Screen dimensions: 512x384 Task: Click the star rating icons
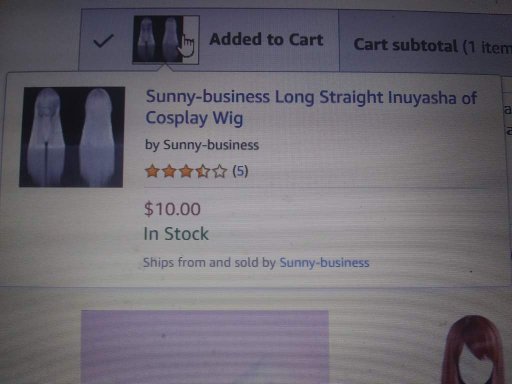click(186, 172)
